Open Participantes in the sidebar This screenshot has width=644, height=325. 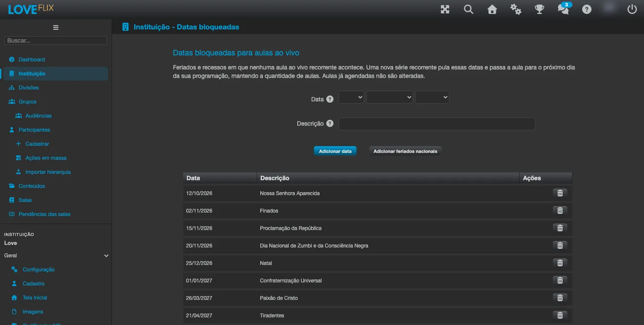tap(34, 130)
